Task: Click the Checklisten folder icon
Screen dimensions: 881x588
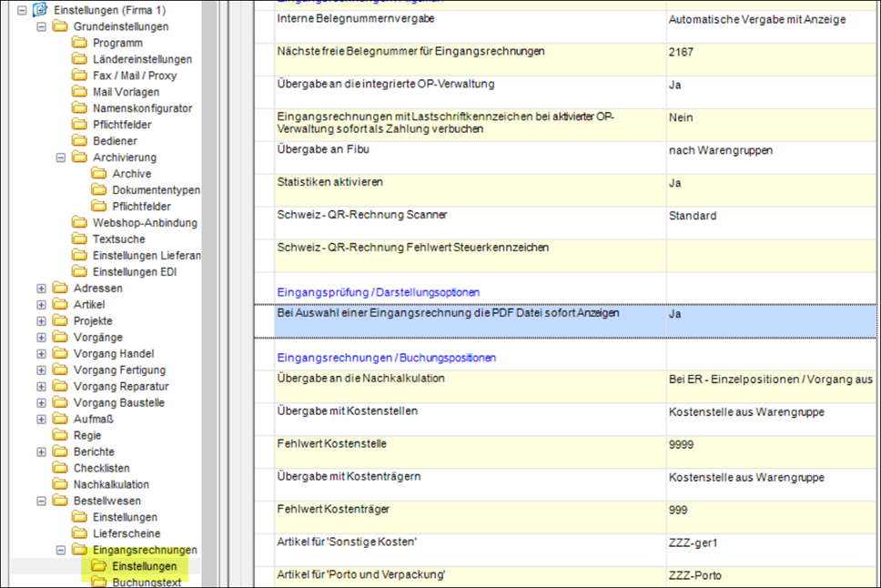Action: click(x=60, y=469)
